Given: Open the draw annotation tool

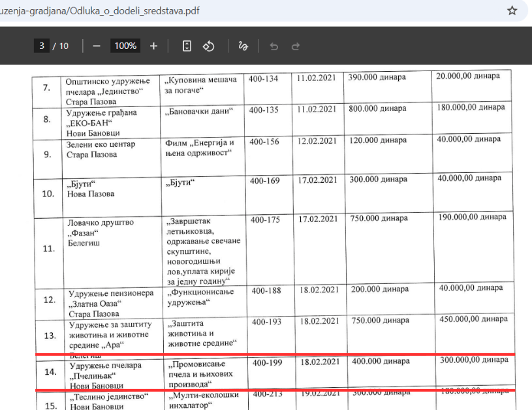Looking at the screenshot, I should click(243, 46).
